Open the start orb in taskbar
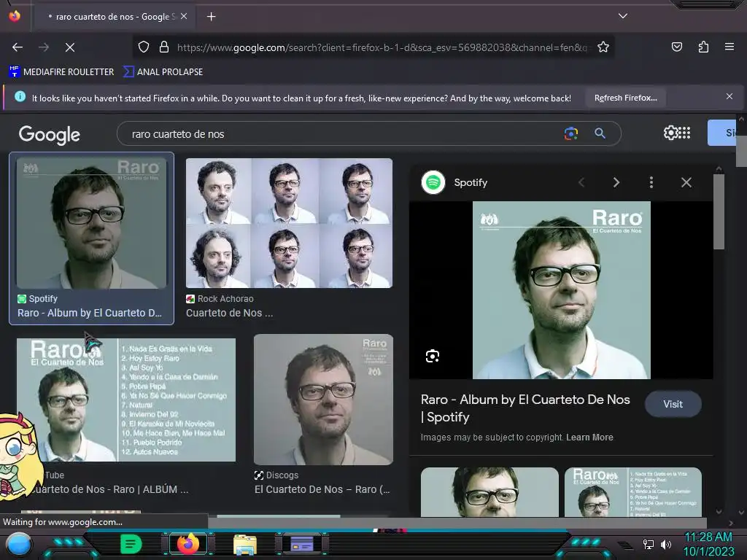 18,545
